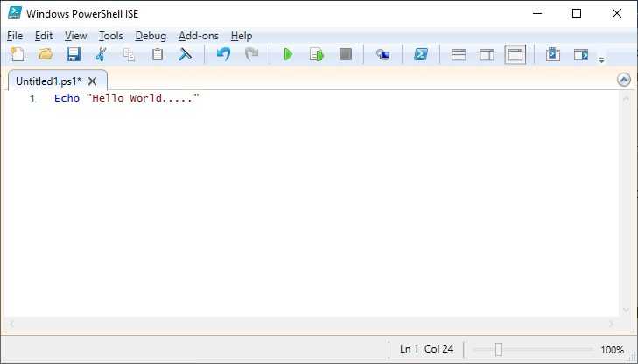Open the Edit menu

44,36
